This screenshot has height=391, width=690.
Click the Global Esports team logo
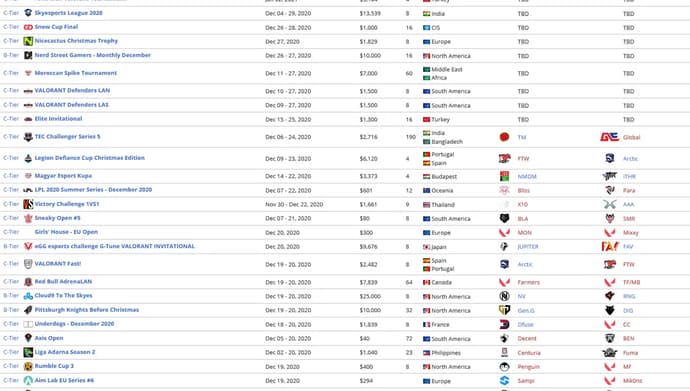click(609, 137)
